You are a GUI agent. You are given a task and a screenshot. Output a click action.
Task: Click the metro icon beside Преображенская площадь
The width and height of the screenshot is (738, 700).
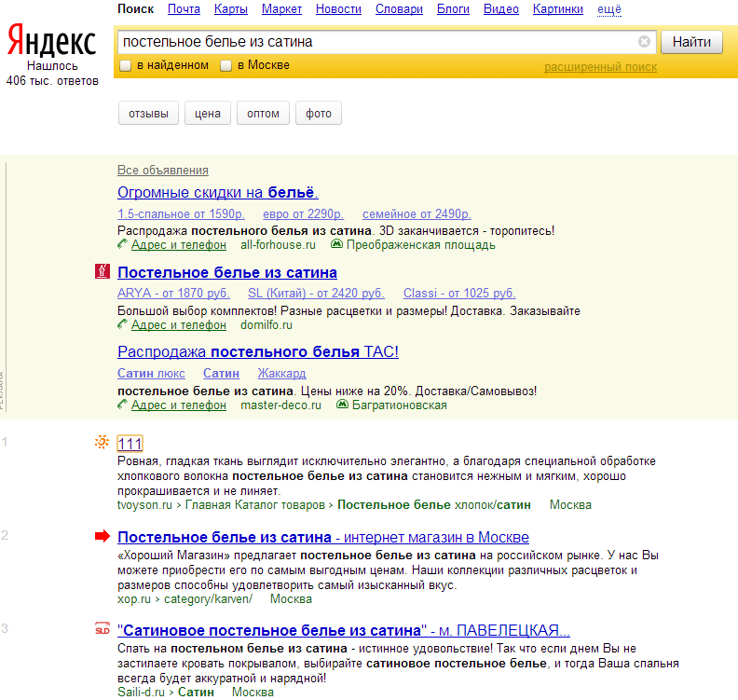coord(336,244)
